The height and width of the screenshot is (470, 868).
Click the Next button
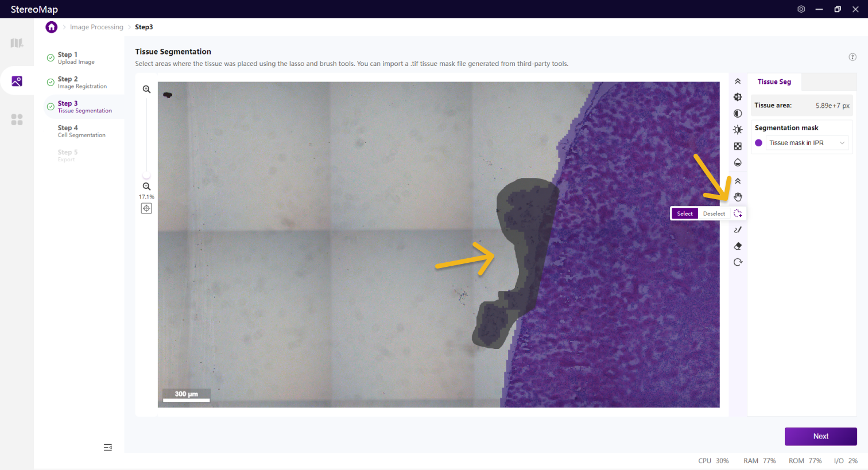click(820, 436)
